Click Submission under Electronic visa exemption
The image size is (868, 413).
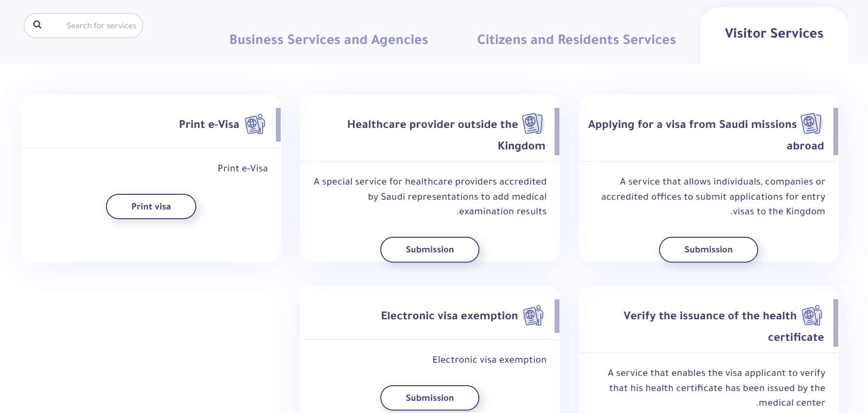[x=430, y=398]
